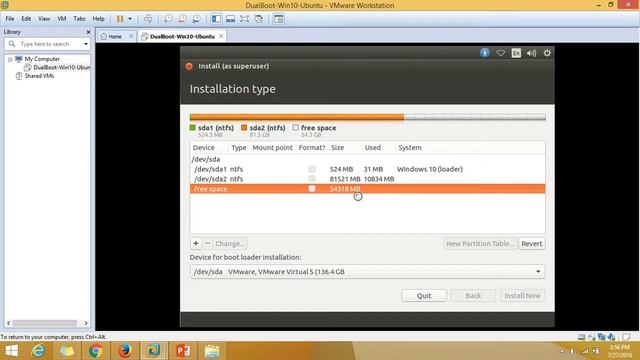The height and width of the screenshot is (360, 640).
Task: Open the File menu
Action: pos(10,19)
